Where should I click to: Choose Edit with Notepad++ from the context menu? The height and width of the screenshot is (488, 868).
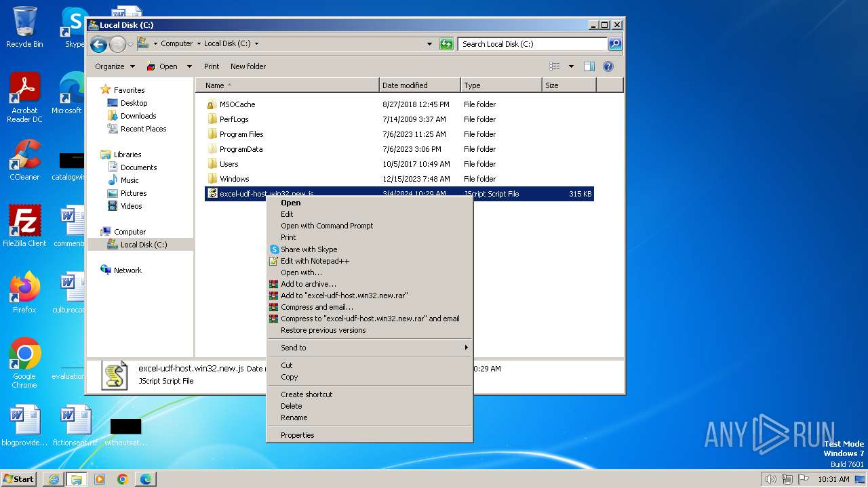(315, 261)
